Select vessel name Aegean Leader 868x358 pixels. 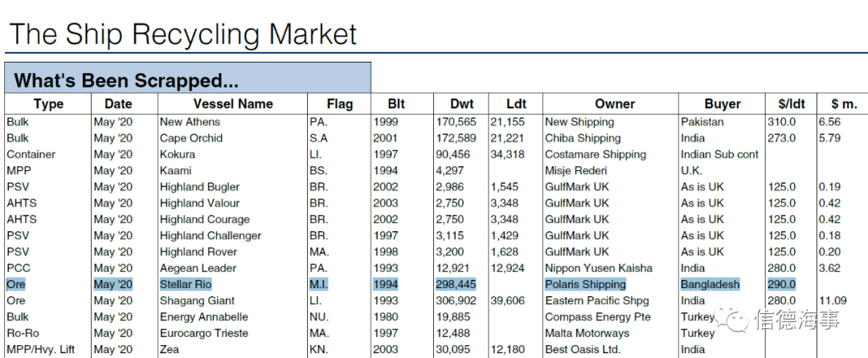point(199,268)
